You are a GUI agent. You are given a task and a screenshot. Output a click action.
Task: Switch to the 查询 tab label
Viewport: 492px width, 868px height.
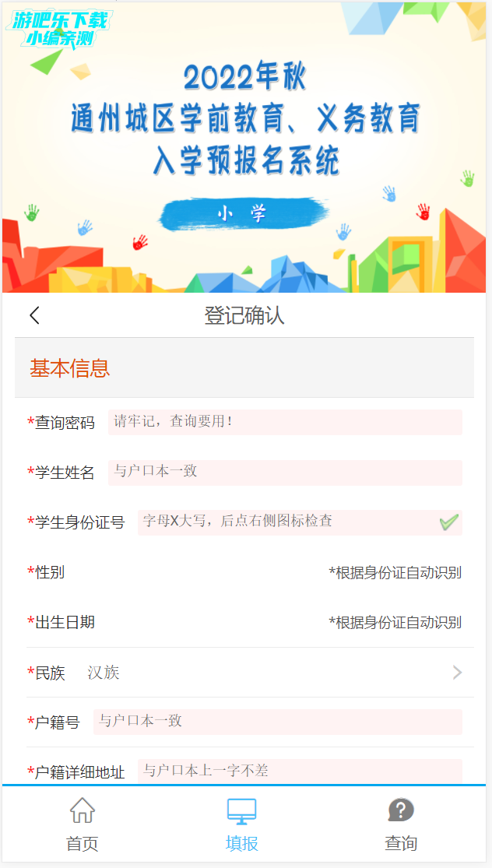pos(401,844)
